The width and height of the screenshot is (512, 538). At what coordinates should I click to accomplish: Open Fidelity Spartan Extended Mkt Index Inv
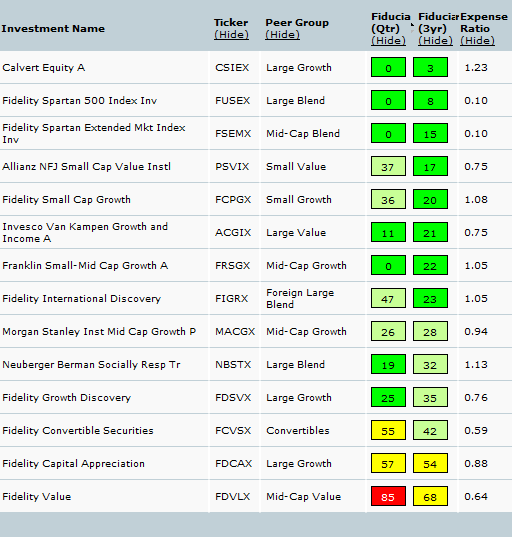tap(94, 133)
